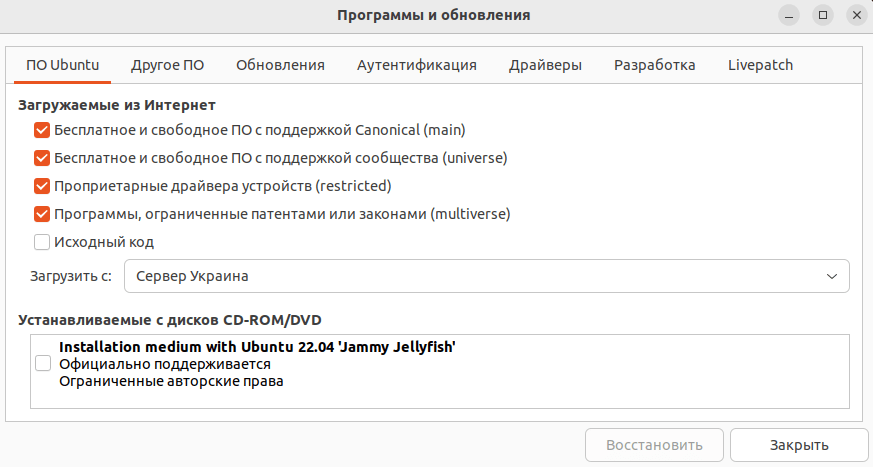Viewport: 873px width, 467px height.
Task: Select the Драйверы tab
Action: [545, 65]
